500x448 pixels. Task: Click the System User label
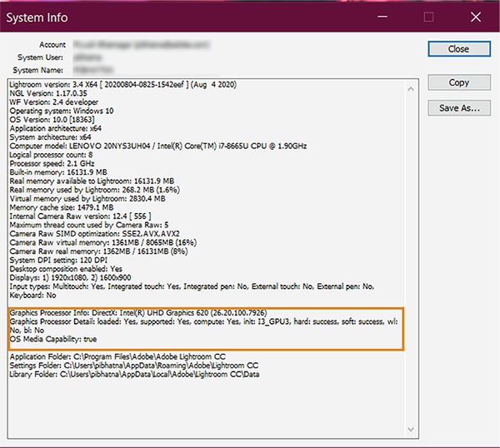click(x=40, y=57)
